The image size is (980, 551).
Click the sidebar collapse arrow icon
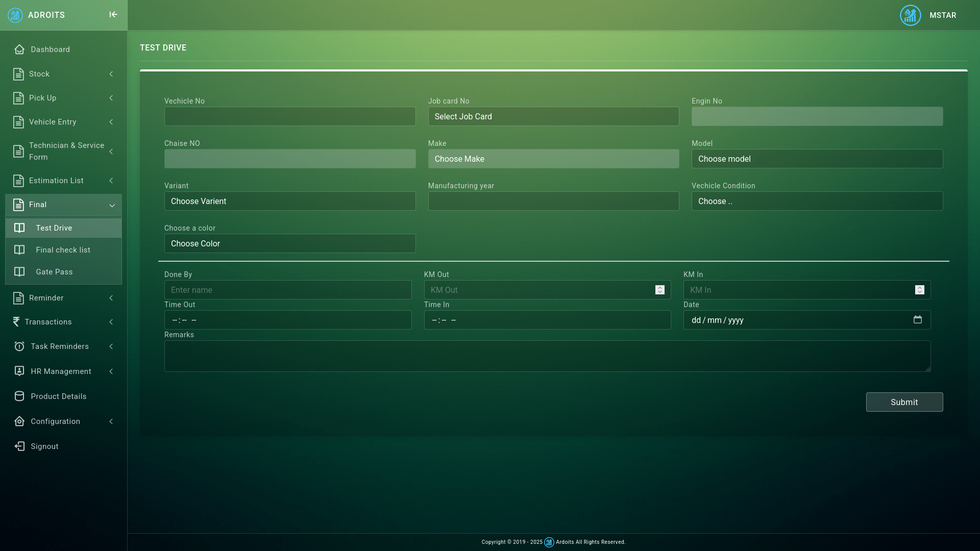click(113, 15)
